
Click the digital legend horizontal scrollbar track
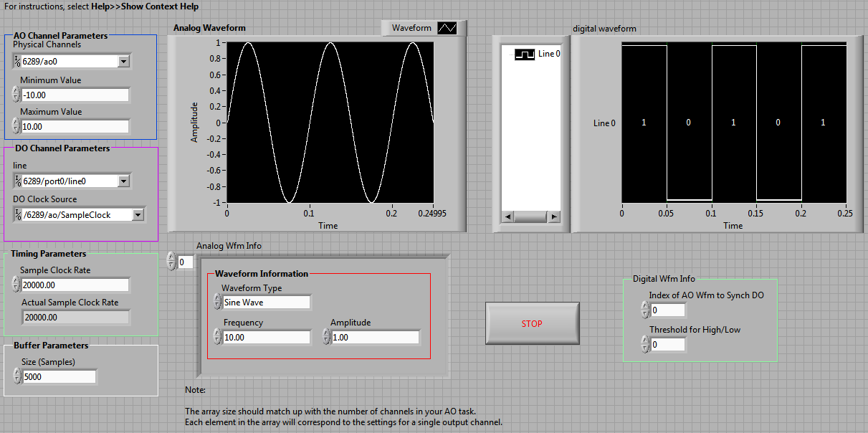[x=530, y=217]
